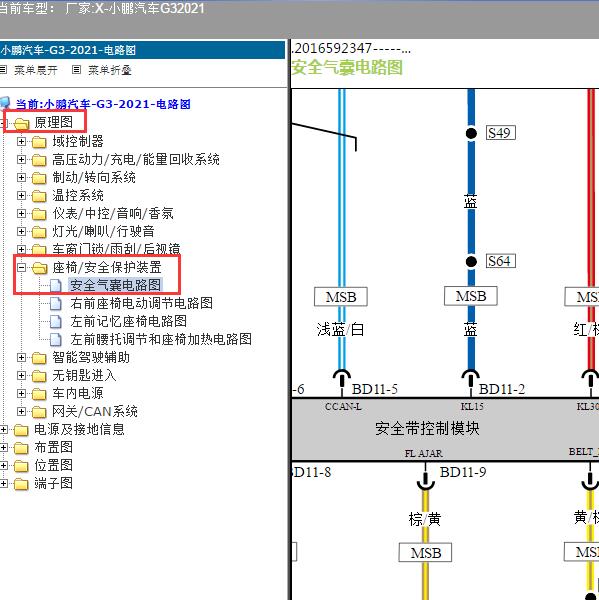The image size is (599, 600).
Task: Expand the 无钥匙进入 node
Action: click(x=21, y=375)
